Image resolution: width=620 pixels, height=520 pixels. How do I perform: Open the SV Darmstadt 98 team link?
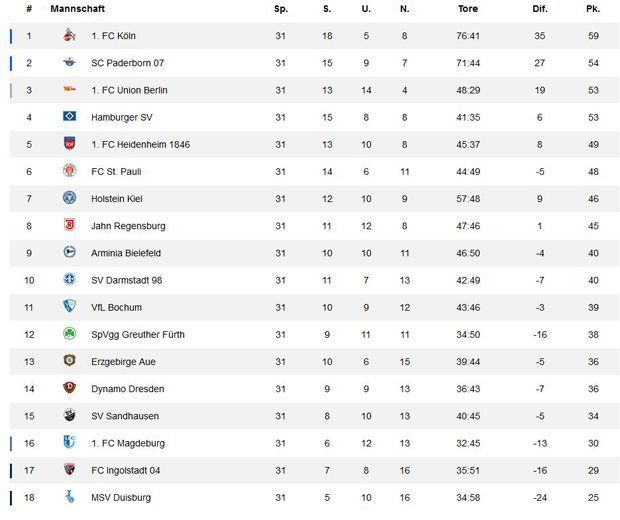[126, 280]
